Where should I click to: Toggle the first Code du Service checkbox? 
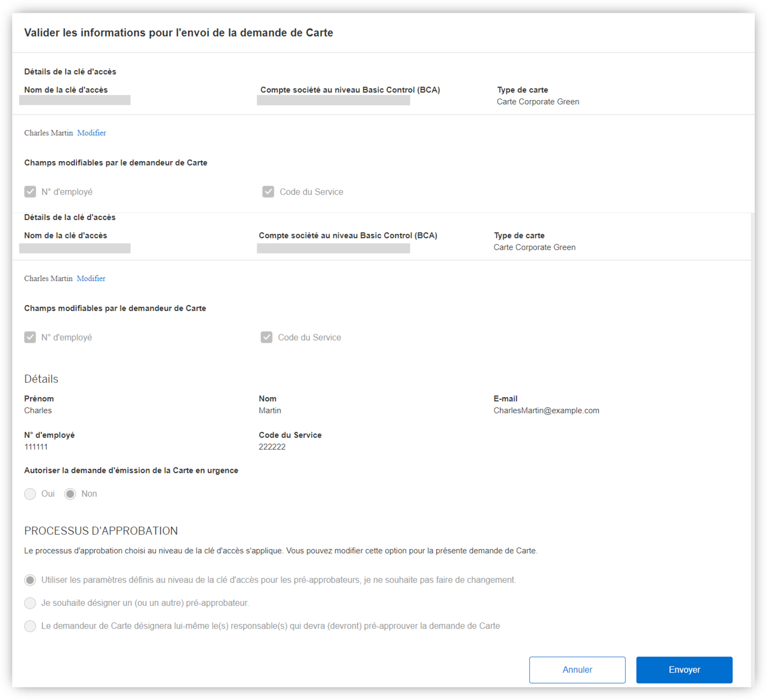pyautogui.click(x=268, y=192)
